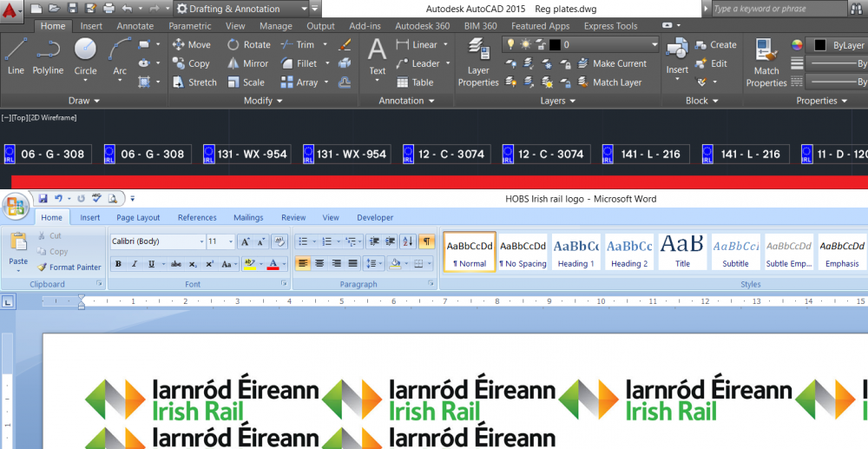Toggle Subscript in Word
Viewport: 868px width, 449px height.
coord(193,264)
